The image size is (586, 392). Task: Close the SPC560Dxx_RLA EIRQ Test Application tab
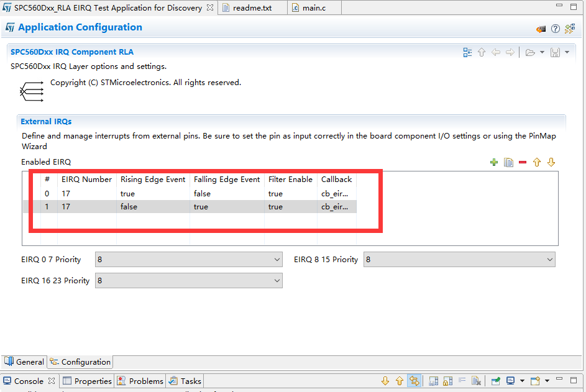click(210, 7)
